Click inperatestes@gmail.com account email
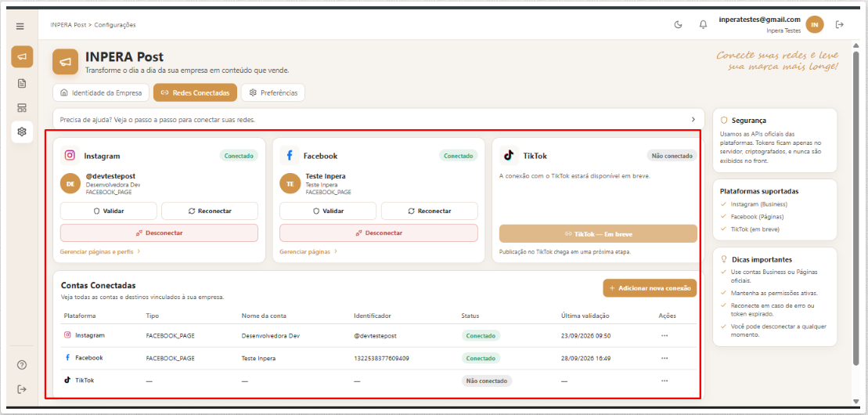The image size is (868, 415). pos(759,20)
